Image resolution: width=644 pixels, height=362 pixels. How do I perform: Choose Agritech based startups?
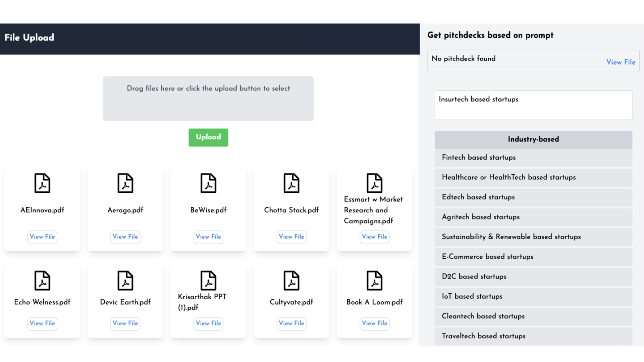tap(533, 217)
